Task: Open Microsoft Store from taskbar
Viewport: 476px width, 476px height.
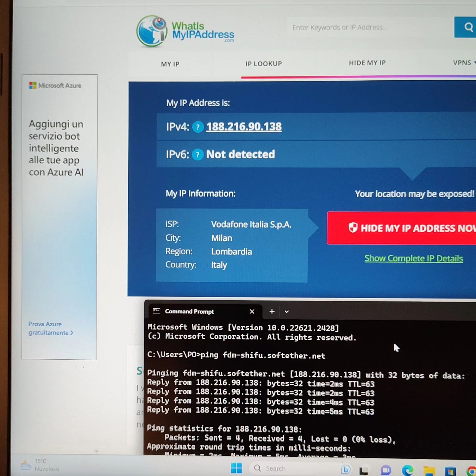Action: pos(450,471)
